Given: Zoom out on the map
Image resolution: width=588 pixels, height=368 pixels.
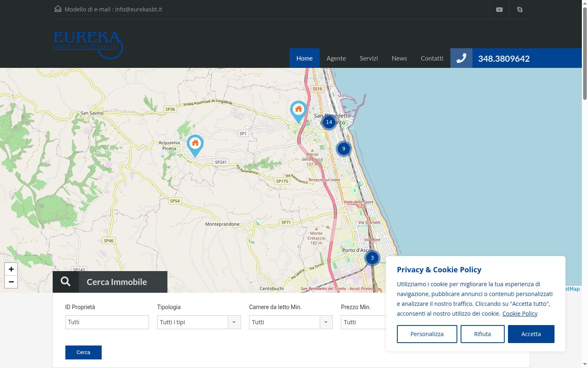Looking at the screenshot, I should (11, 282).
